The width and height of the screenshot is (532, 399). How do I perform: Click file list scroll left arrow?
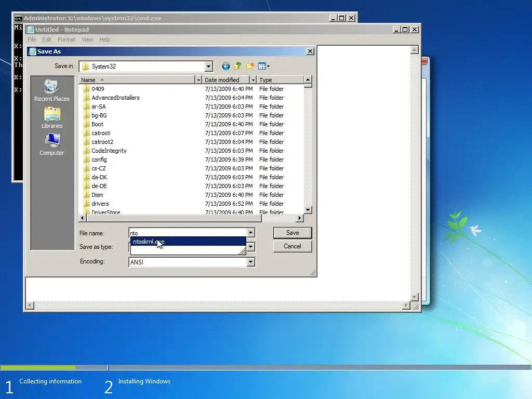[83, 218]
